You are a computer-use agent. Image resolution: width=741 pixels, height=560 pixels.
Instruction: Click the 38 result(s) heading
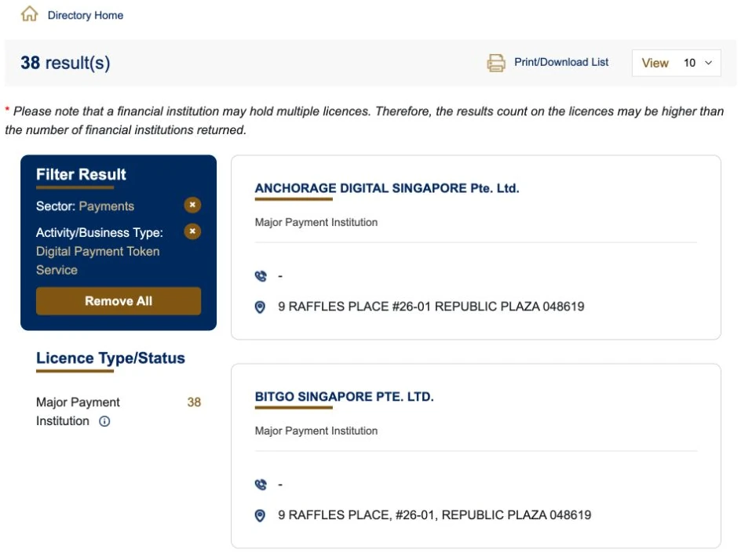(65, 63)
